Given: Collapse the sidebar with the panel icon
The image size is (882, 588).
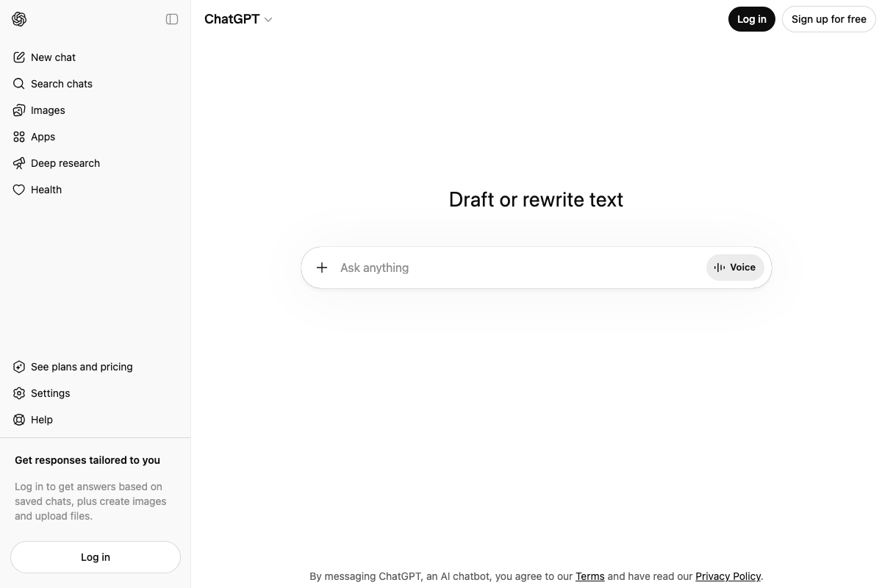Looking at the screenshot, I should (172, 19).
